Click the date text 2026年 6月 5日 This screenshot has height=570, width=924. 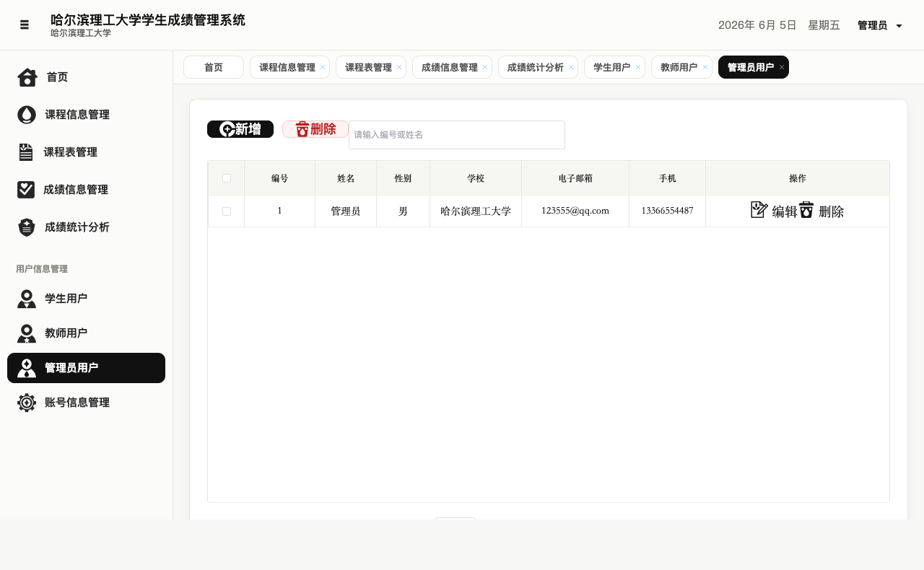click(x=757, y=25)
